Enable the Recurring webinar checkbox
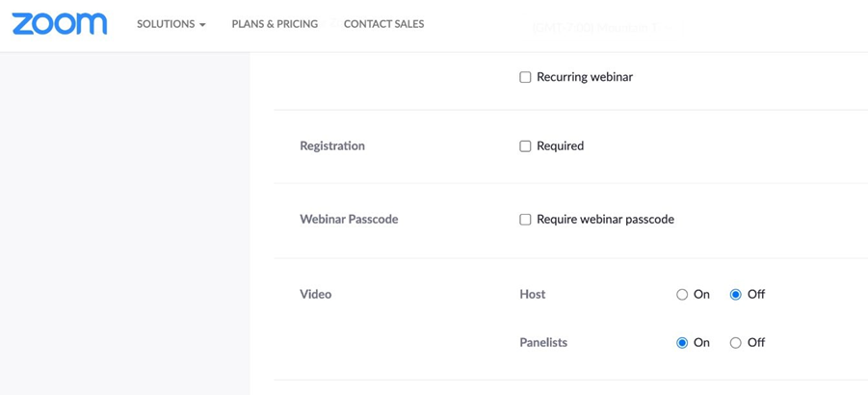Screen dimensions: 868x395 [525, 77]
